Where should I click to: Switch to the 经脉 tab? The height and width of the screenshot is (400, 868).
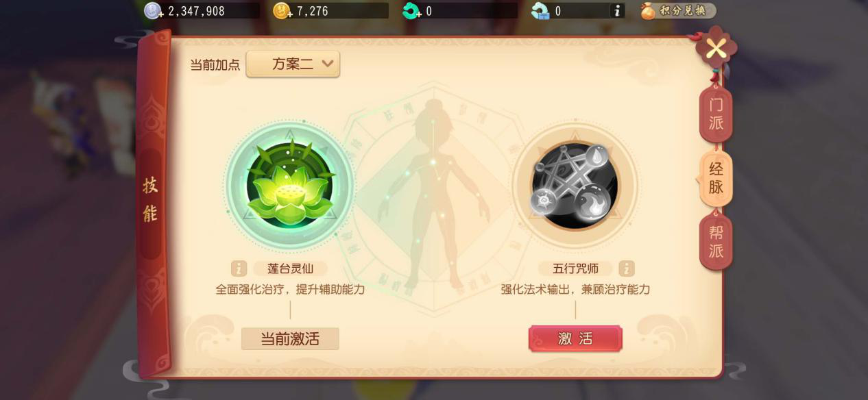(716, 177)
